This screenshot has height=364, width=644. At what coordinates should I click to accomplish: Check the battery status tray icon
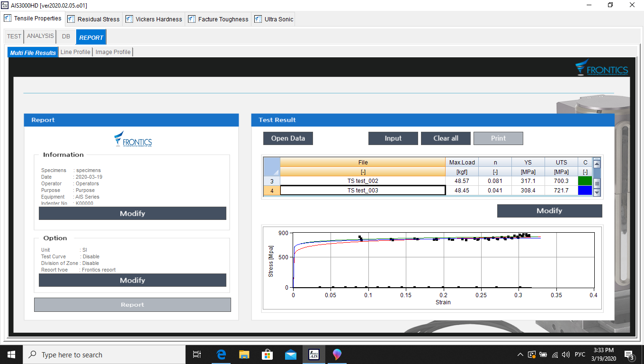(x=543, y=355)
